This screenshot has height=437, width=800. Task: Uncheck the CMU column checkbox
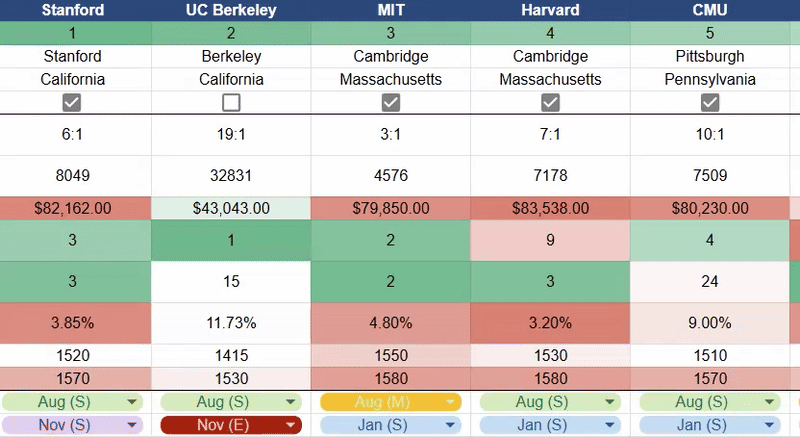point(710,102)
